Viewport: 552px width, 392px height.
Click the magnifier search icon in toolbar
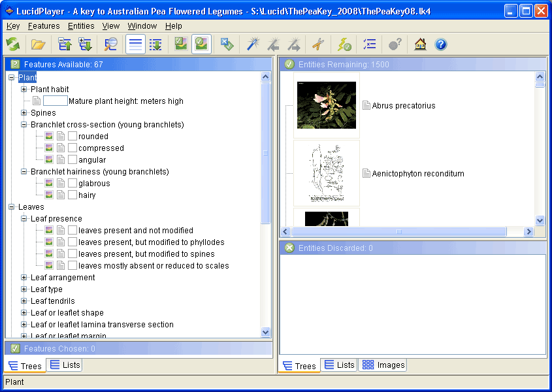point(111,44)
